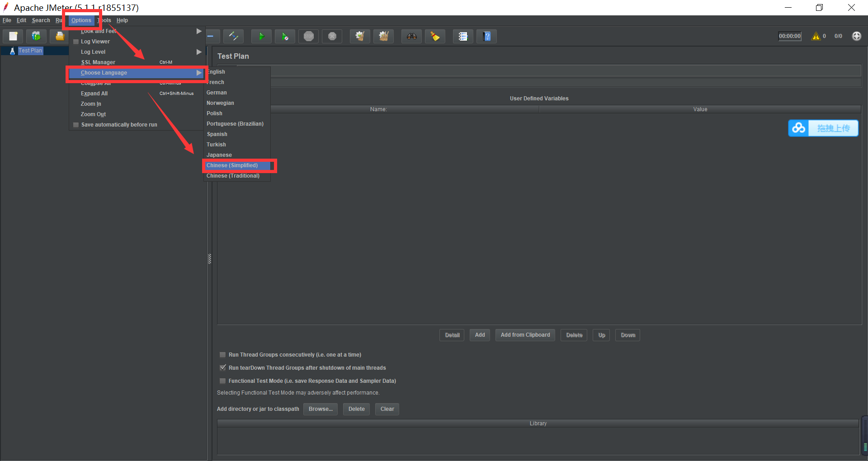Image resolution: width=868 pixels, height=461 pixels.
Task: Select Portuguese (Brazilian) language
Action: [x=237, y=124]
